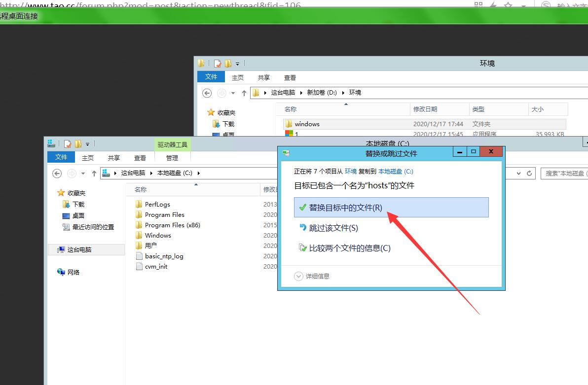Open 最近访问的位置 in favorites
This screenshot has height=385, width=588.
coord(93,227)
